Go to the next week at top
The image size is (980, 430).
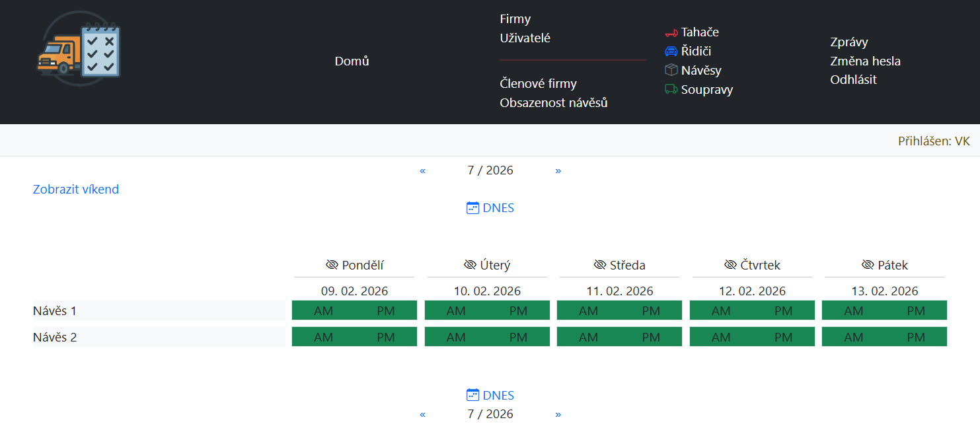tap(558, 170)
